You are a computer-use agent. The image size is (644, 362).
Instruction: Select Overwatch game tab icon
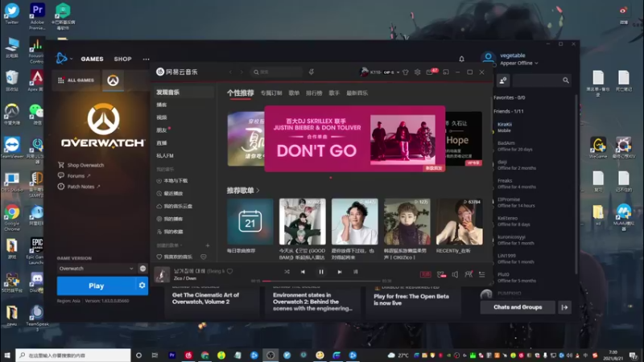coord(113,80)
